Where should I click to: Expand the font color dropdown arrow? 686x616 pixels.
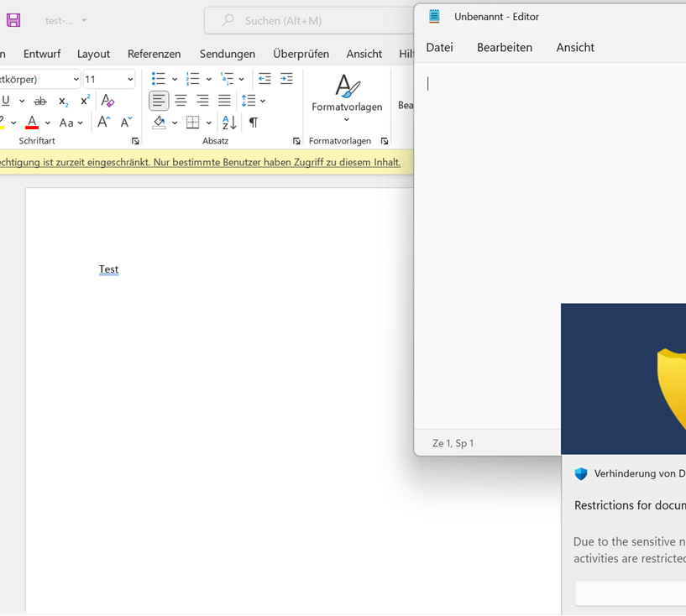[x=48, y=123]
